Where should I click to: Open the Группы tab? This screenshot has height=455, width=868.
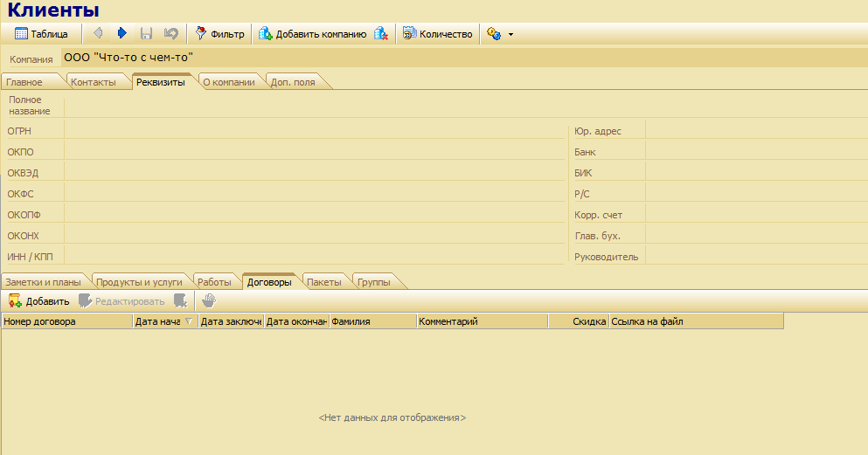[373, 282]
